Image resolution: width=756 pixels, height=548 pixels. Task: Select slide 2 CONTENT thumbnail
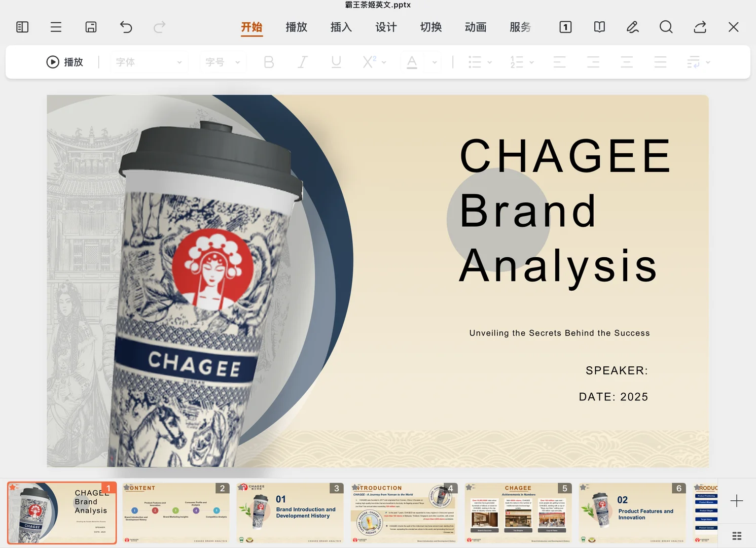(x=176, y=513)
